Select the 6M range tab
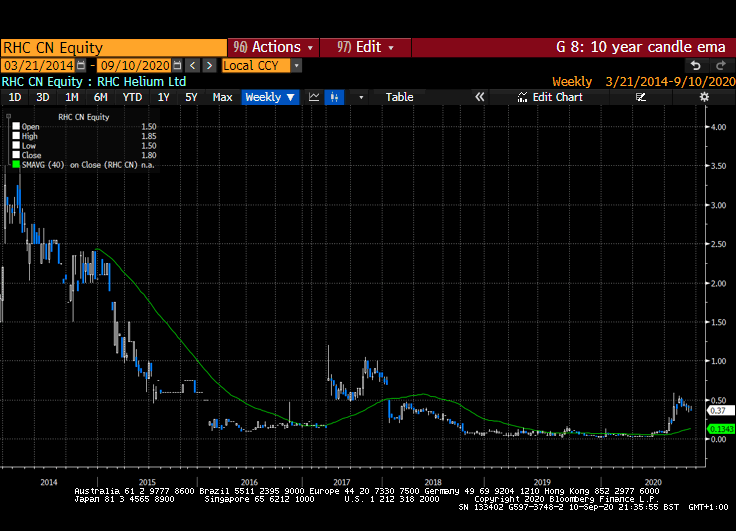Viewport: 736px width, 531px height. coord(100,97)
